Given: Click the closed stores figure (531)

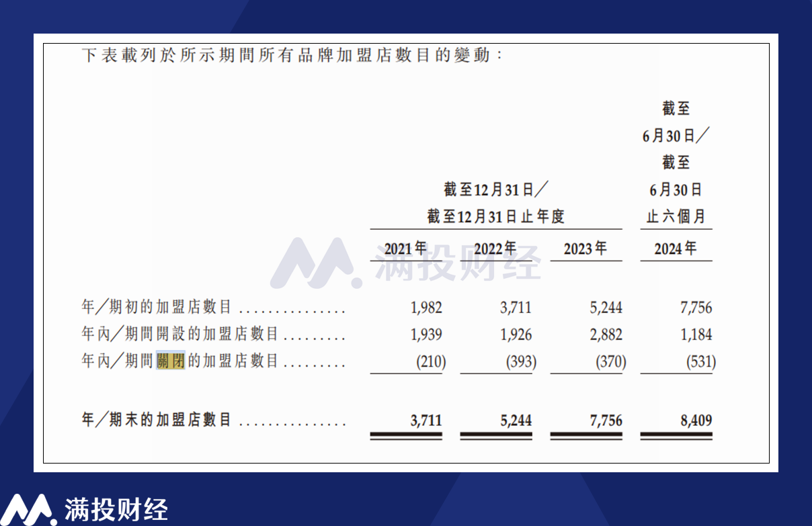Looking at the screenshot, I should (x=700, y=362).
